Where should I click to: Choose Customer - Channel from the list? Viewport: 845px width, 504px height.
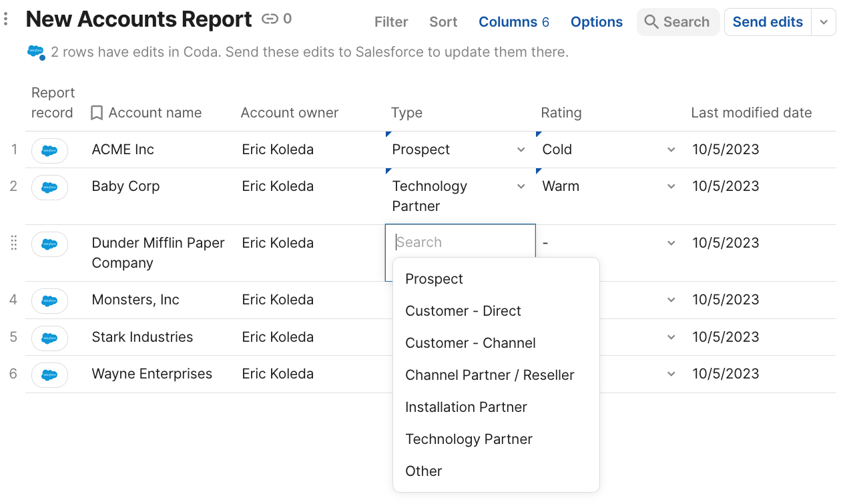(x=496, y=343)
